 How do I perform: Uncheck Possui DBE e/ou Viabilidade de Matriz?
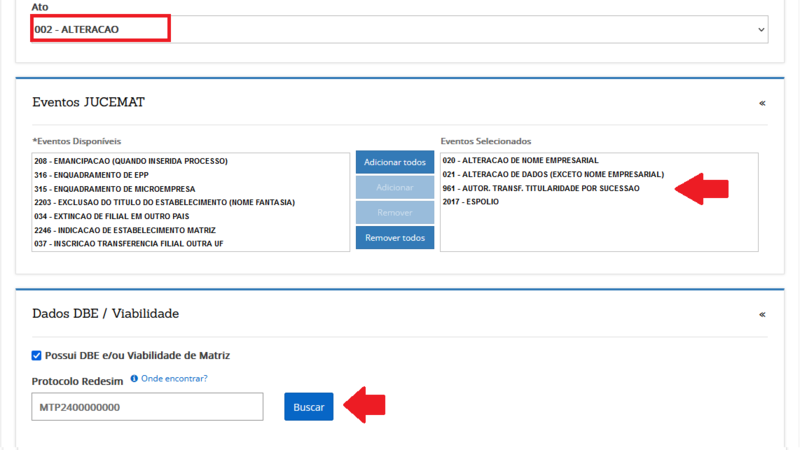(x=37, y=355)
